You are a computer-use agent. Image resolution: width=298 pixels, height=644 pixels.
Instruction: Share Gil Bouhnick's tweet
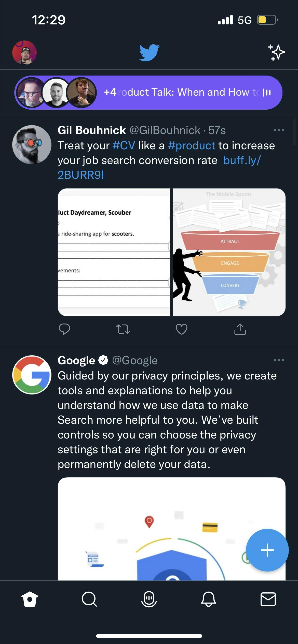click(x=240, y=329)
